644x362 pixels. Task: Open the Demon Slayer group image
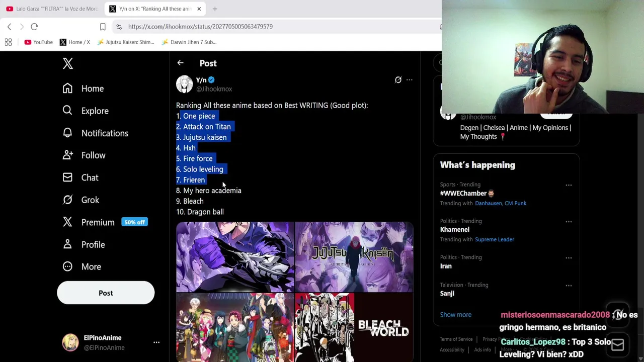point(235,327)
